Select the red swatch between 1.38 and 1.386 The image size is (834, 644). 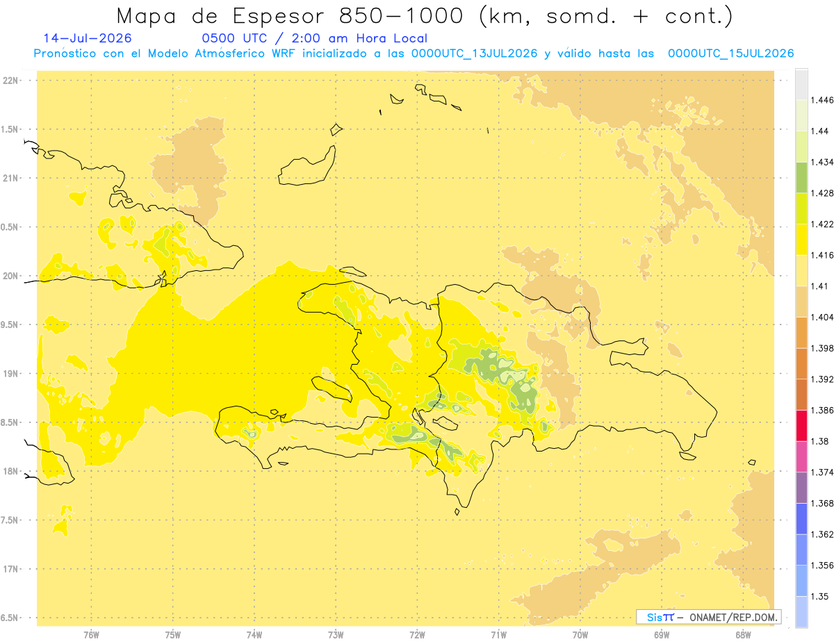point(801,425)
